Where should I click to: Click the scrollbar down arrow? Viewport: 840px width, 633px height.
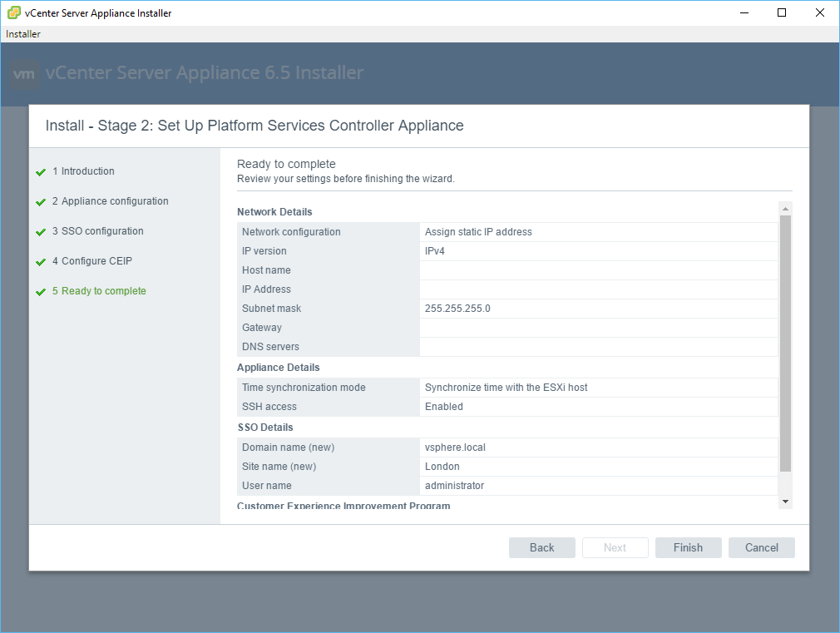[x=785, y=502]
